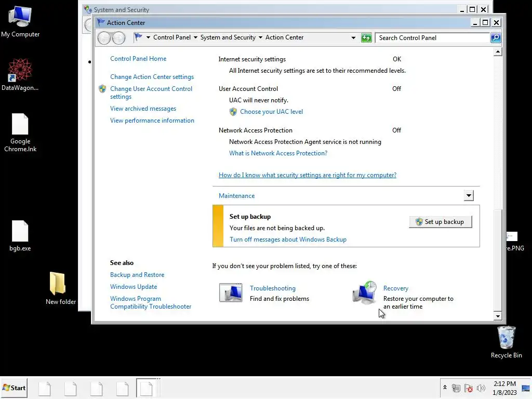Image resolution: width=532 pixels, height=399 pixels.
Task: Select the bgb.exe desktop file
Action: 20,236
